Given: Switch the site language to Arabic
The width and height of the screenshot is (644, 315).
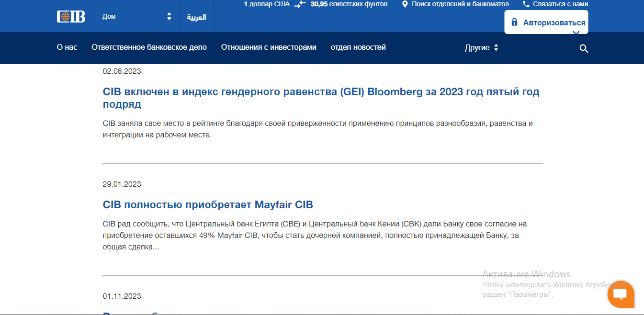Looking at the screenshot, I should 196,17.
